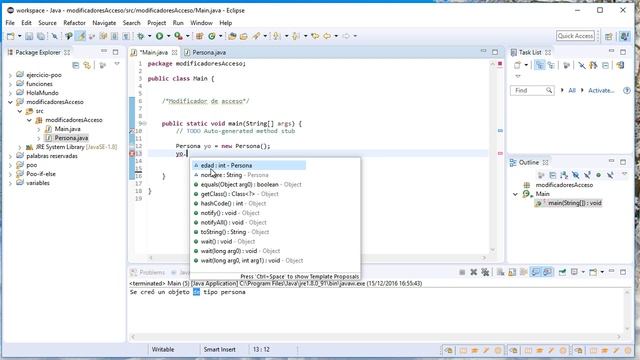The image size is (640, 360).
Task: Toggle Categorized view in Task List
Action: pos(540,65)
